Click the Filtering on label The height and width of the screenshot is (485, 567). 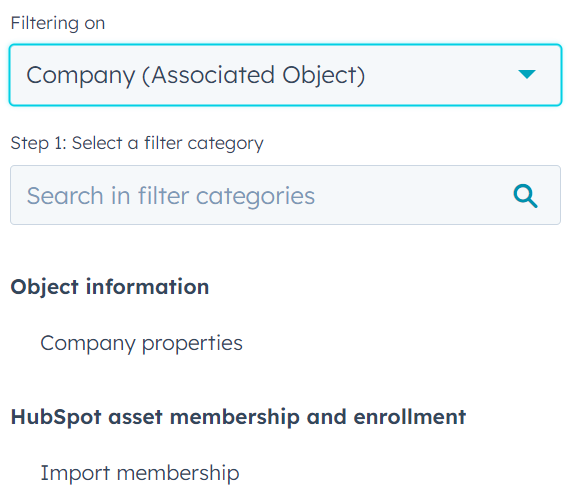58,23
